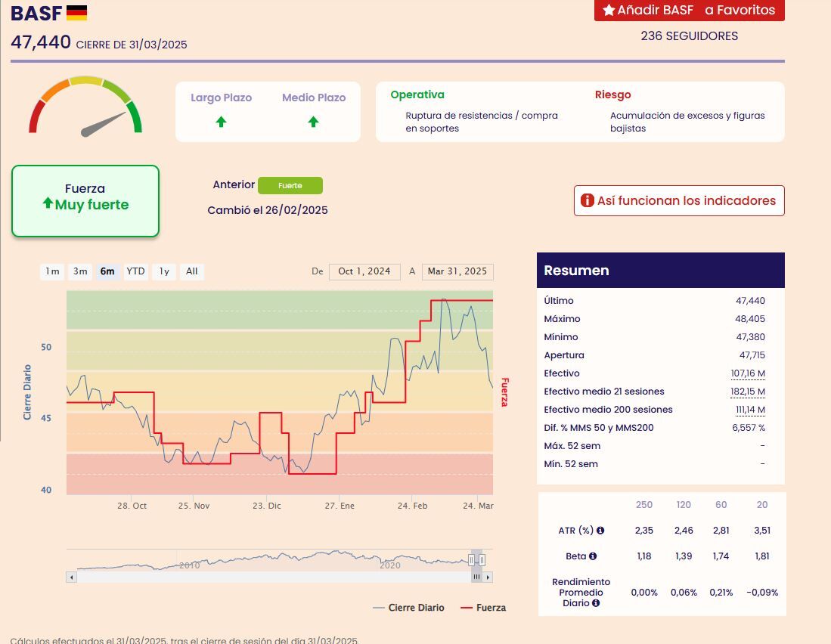
Task: Click the 20 column header
Action: coord(762,505)
